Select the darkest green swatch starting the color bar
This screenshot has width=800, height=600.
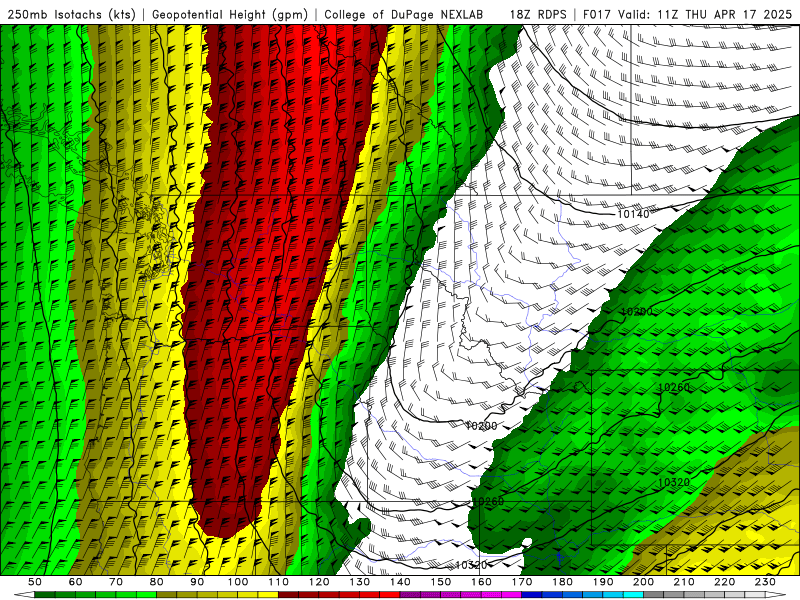44,594
